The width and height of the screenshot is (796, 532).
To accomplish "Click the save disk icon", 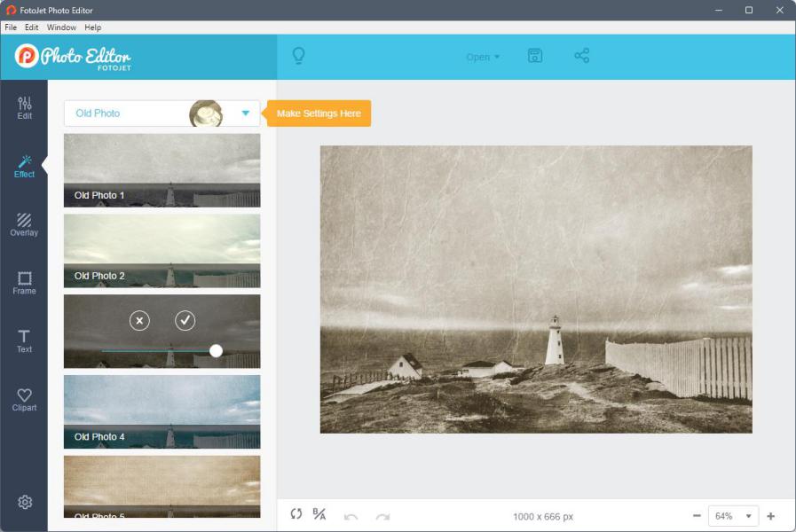I will [535, 55].
